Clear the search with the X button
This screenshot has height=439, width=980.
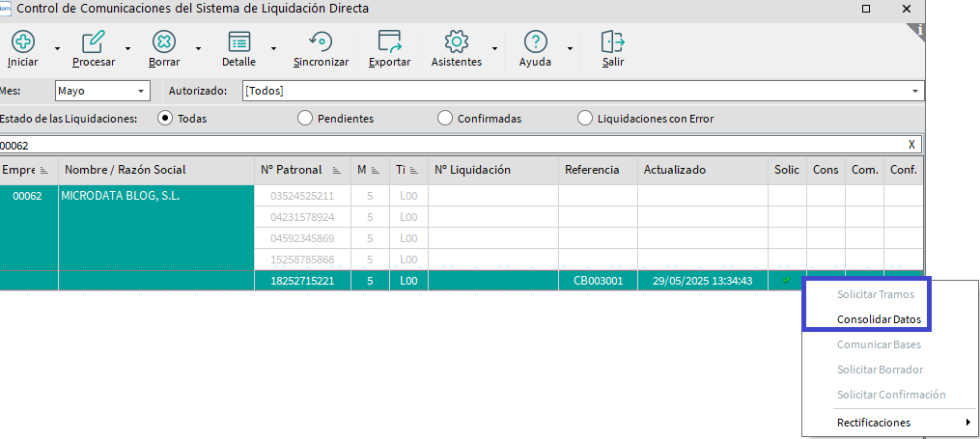click(x=911, y=145)
